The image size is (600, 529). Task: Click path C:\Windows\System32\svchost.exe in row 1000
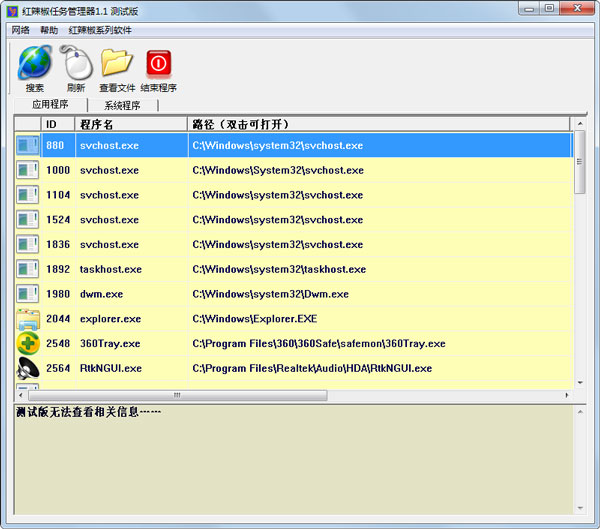click(x=278, y=170)
